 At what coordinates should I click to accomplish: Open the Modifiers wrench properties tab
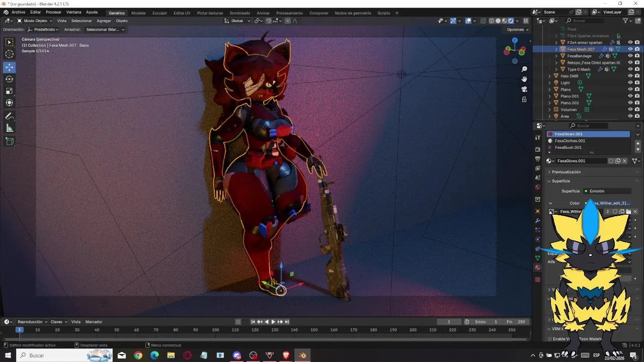[538, 220]
